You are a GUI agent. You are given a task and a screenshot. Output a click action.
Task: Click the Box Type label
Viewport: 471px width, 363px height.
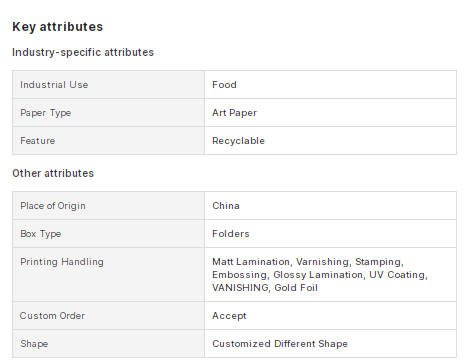point(41,234)
